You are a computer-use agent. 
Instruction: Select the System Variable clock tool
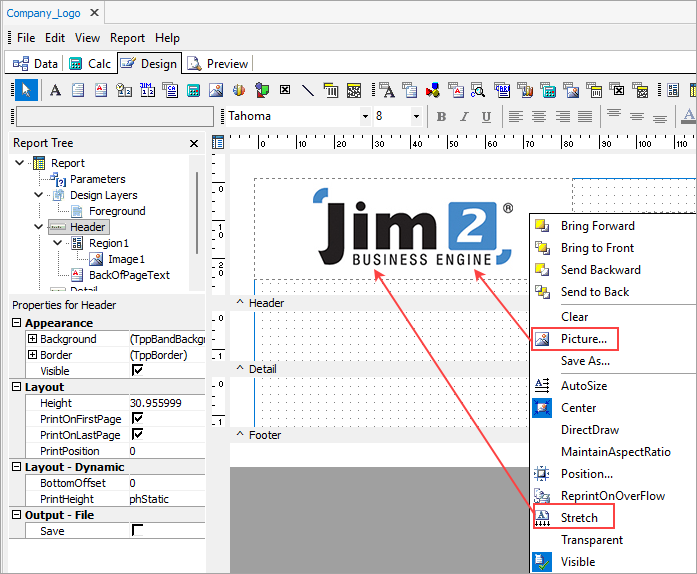[x=124, y=90]
